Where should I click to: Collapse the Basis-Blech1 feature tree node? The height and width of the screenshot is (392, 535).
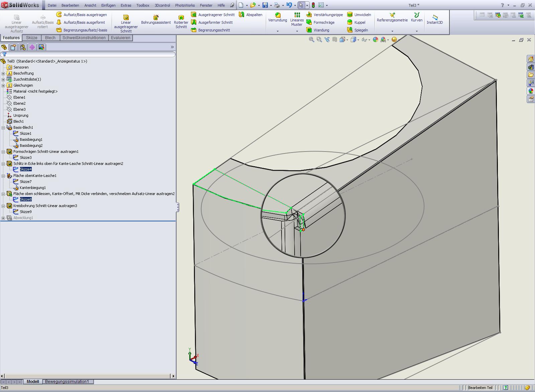pos(3,127)
